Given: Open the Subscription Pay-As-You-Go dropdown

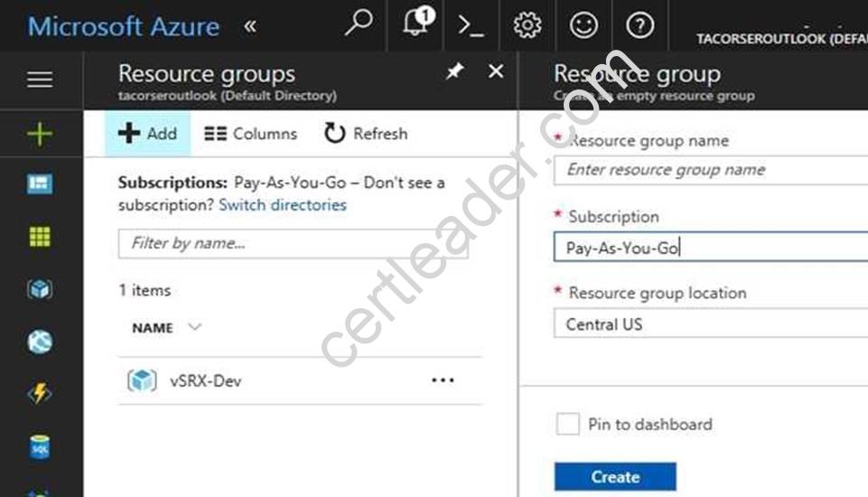Looking at the screenshot, I should pyautogui.click(x=711, y=247).
